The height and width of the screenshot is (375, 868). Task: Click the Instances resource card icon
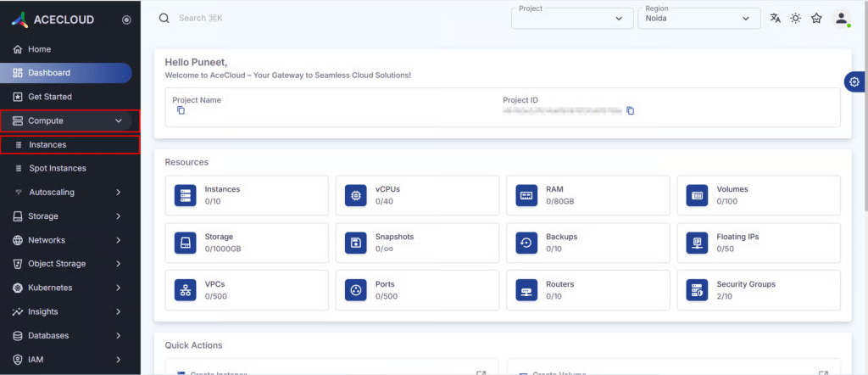(186, 195)
